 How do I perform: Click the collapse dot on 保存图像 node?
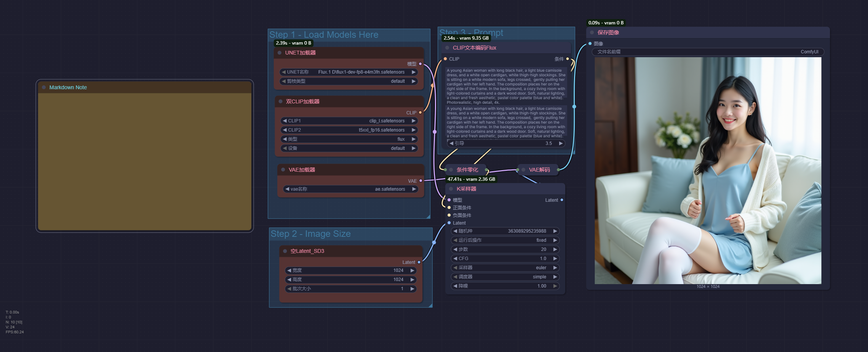tap(592, 32)
